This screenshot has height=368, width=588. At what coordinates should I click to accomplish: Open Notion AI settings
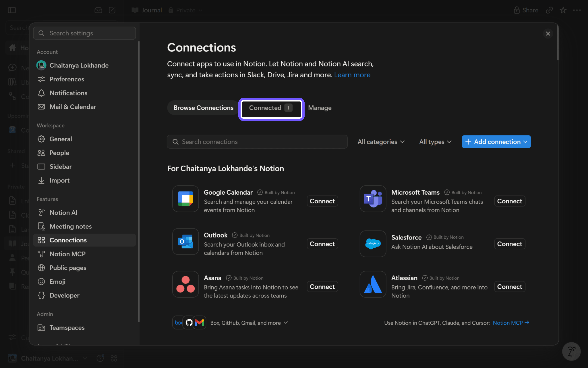coord(84,212)
